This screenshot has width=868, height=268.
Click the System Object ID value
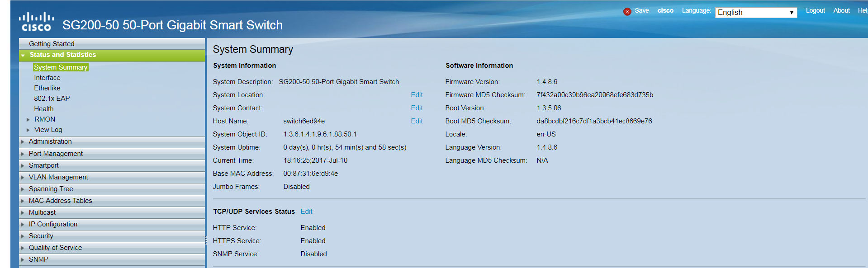(x=320, y=134)
